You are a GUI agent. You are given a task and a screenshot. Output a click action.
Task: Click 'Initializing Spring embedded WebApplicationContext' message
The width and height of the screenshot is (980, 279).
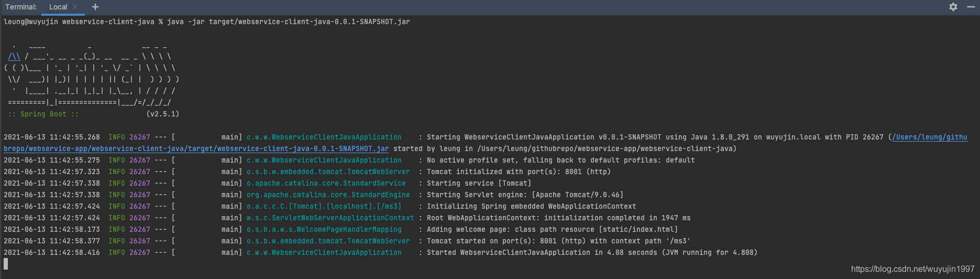(x=531, y=206)
